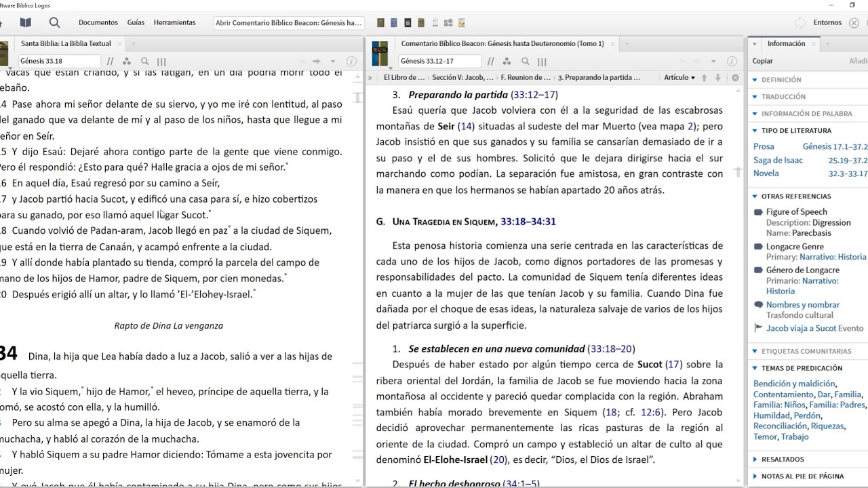Open the Library book icon
The width and height of the screenshot is (868, 488).
coord(26,22)
